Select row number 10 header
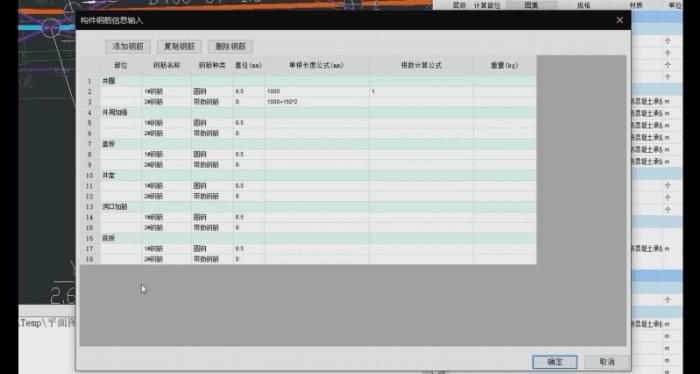This screenshot has height=374, width=700. (90, 175)
